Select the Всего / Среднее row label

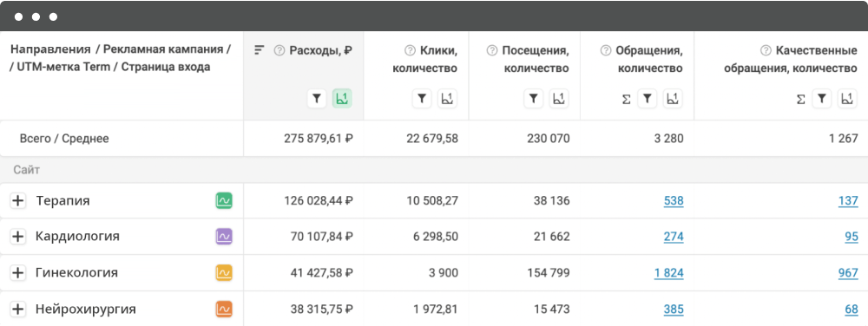tap(64, 138)
